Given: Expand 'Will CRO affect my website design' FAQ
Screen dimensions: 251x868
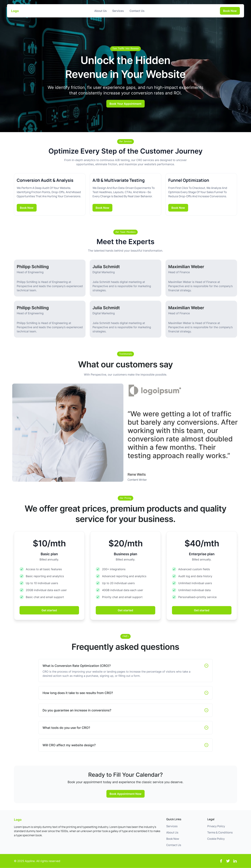Looking at the screenshot, I should [x=206, y=745].
